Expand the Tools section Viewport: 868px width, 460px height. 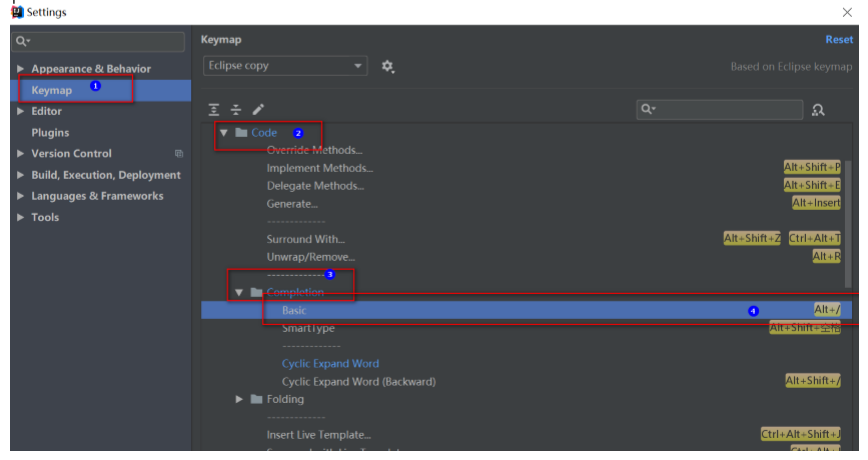20,217
